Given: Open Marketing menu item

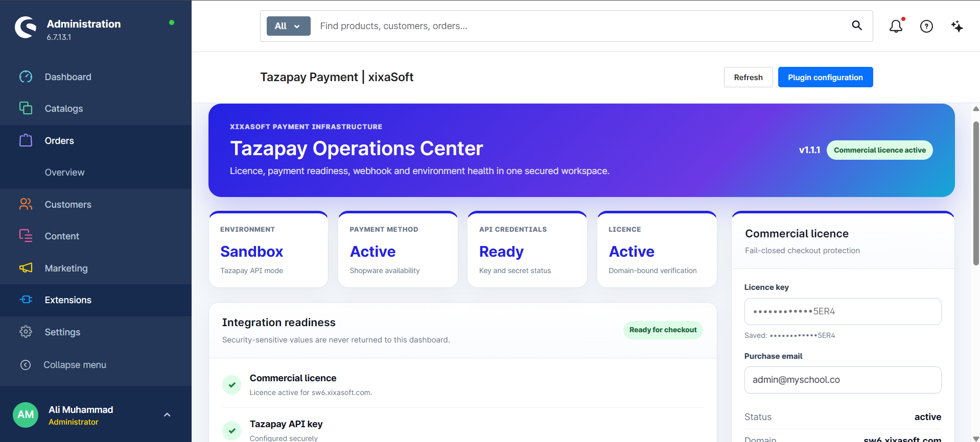Looking at the screenshot, I should [x=96, y=268].
